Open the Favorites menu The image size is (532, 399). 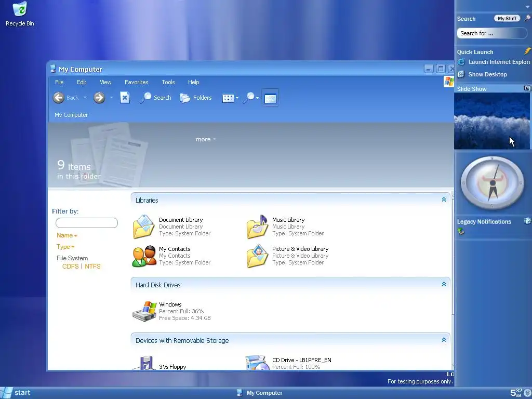(x=137, y=82)
